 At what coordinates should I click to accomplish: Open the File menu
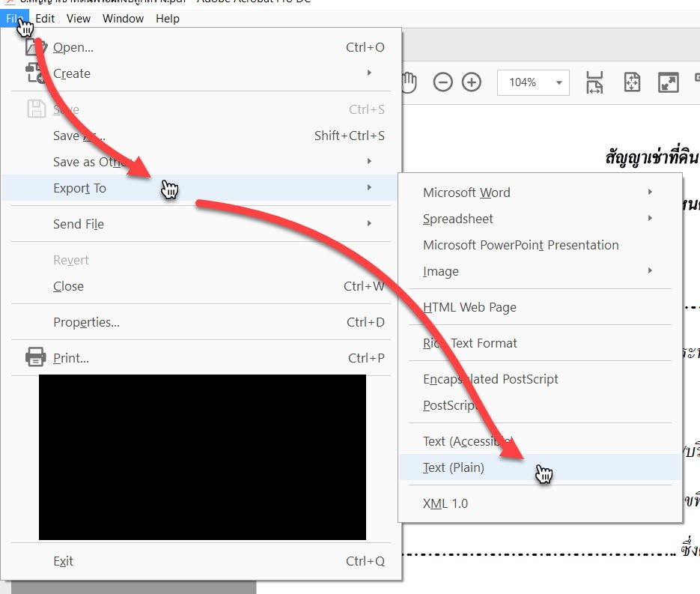[14, 19]
